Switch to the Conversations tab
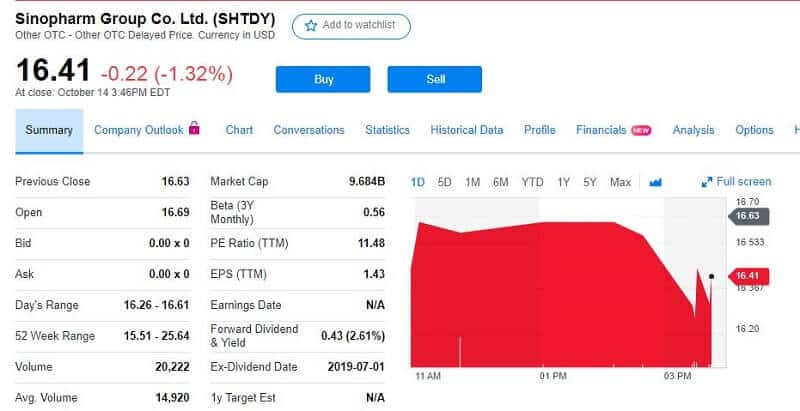 [309, 130]
